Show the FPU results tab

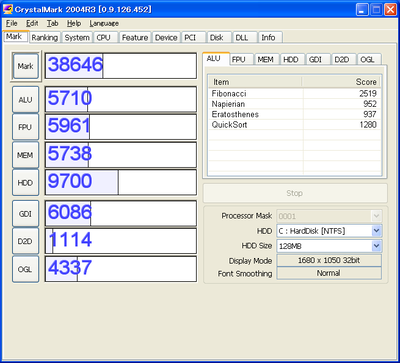pyautogui.click(x=239, y=60)
